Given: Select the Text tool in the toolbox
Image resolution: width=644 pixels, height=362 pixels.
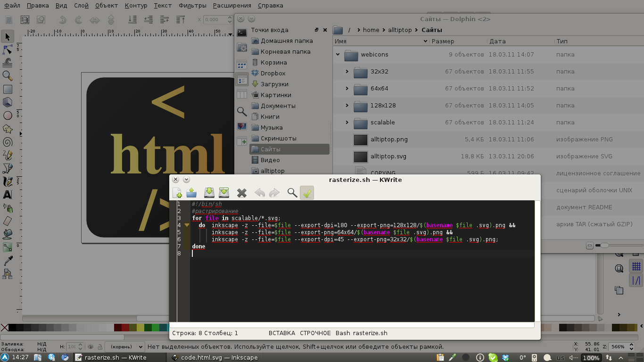Looking at the screenshot, I should [x=8, y=195].
